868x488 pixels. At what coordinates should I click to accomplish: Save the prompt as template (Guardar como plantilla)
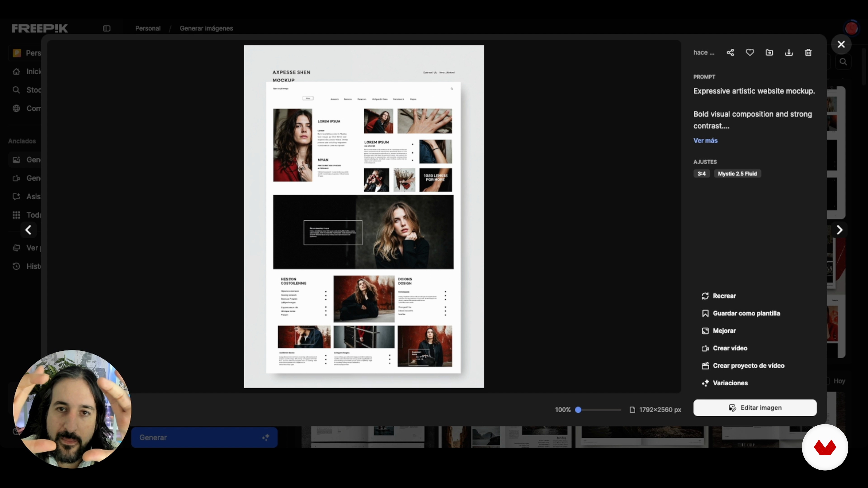tap(741, 313)
